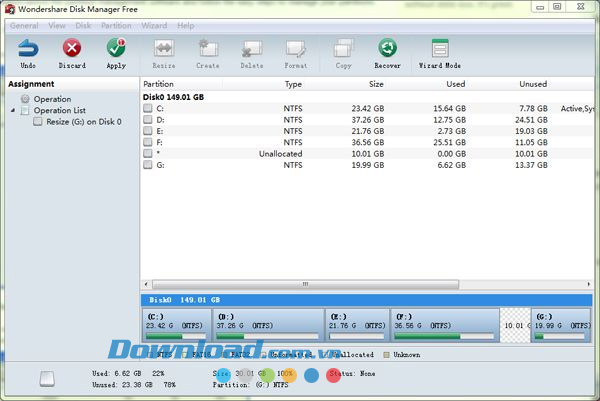Select the (C:) 23.42 G partition block
Screen dimensions: 600x401
[x=176, y=325]
